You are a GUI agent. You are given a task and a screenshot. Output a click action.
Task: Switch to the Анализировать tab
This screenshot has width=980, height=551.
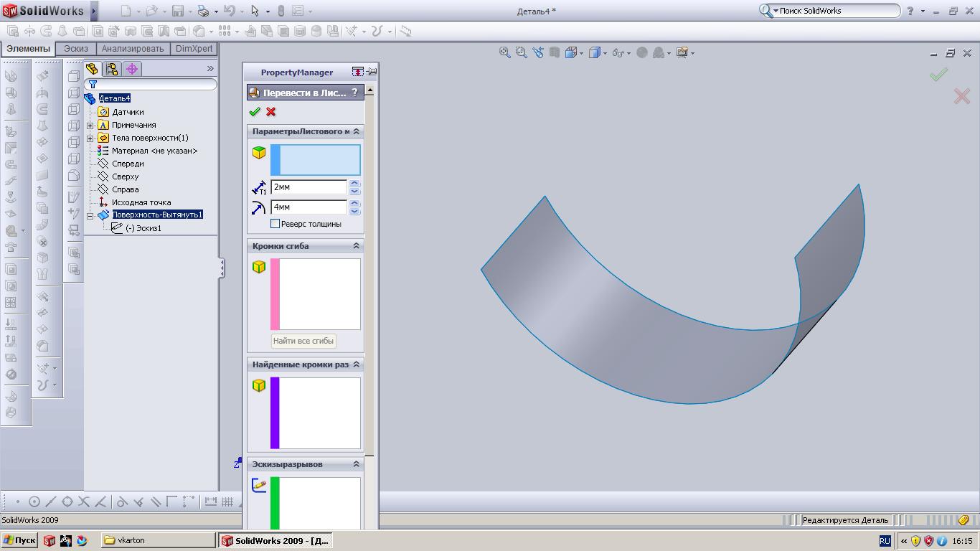133,49
